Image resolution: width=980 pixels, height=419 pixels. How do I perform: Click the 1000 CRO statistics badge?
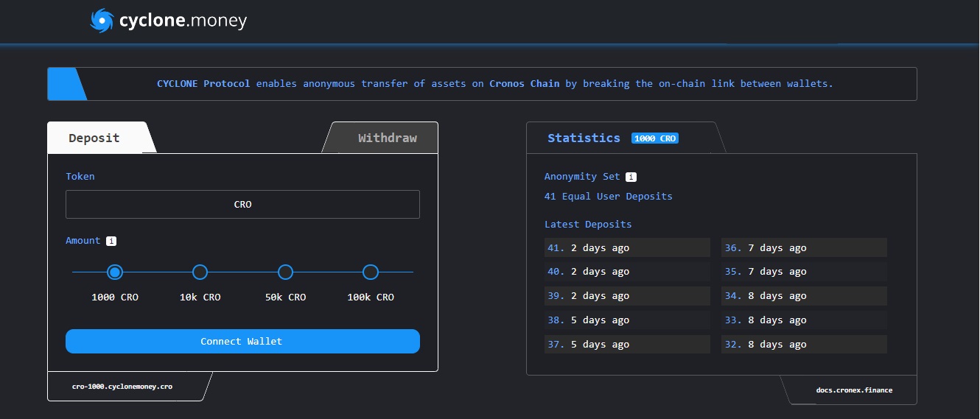[655, 138]
